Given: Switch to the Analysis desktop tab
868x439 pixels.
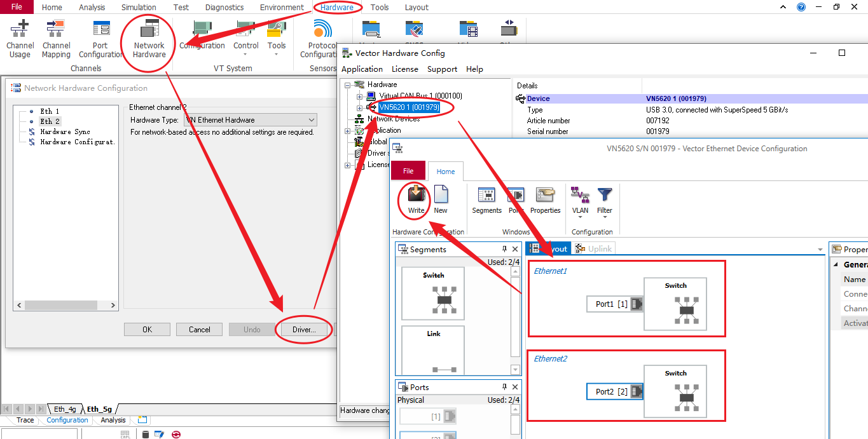Looking at the screenshot, I should tap(113, 420).
